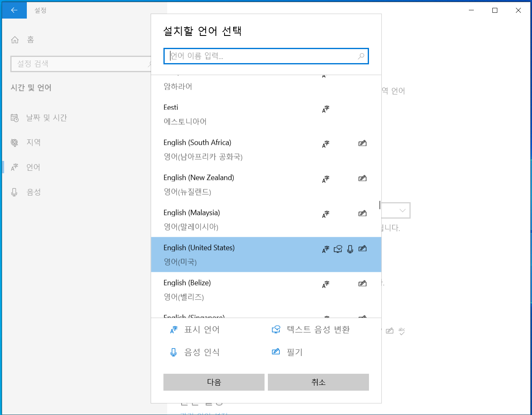
Task: Select 암하라어 language row
Action: coord(266,86)
